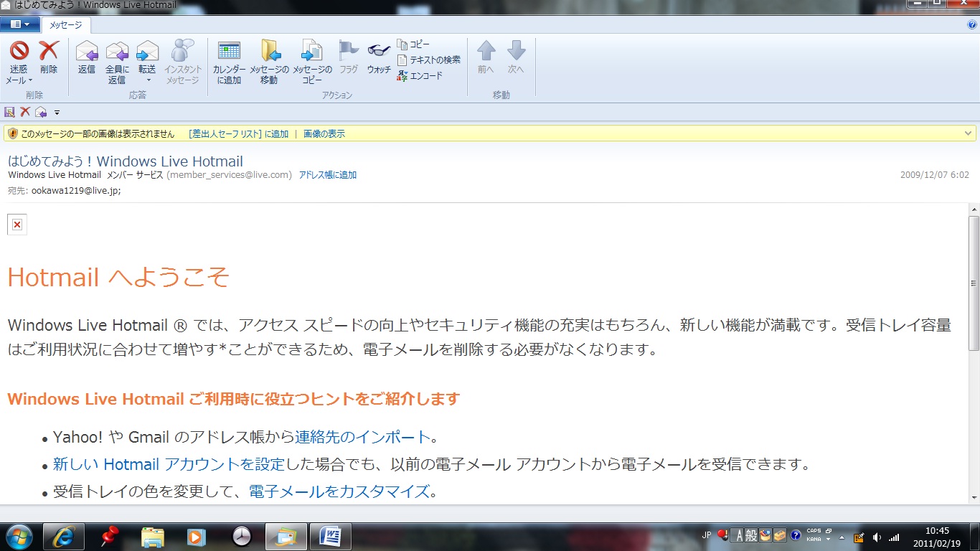The image size is (980, 551).
Task: Click IME input mode 'A' button
Action: [738, 535]
